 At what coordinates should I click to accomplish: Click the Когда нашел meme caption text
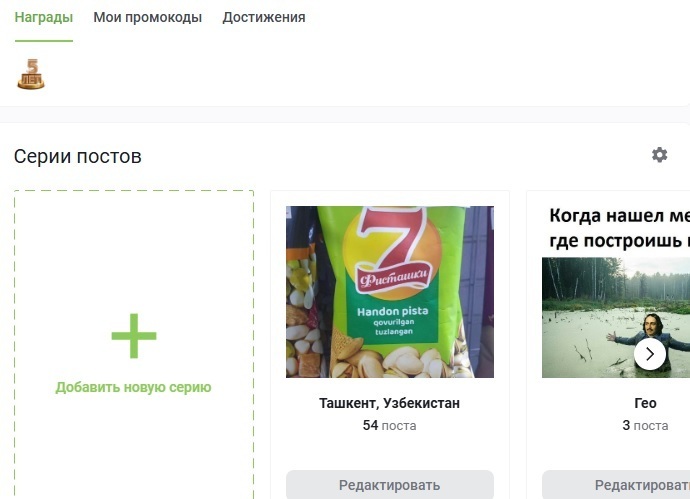620,228
